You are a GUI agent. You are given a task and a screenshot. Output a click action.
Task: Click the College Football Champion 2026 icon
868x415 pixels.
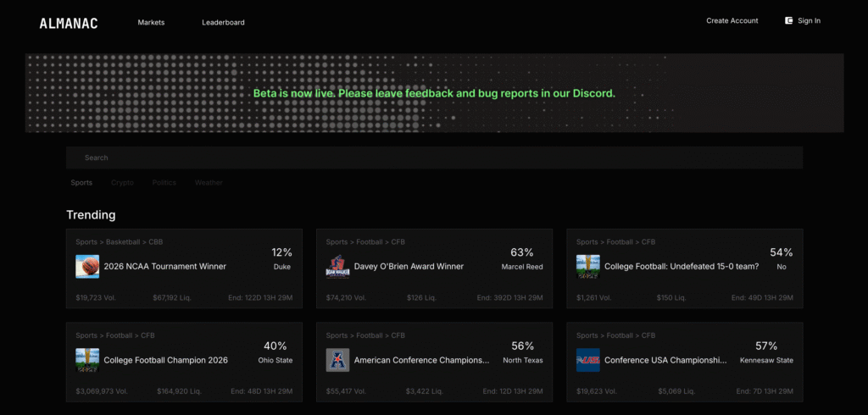87,360
